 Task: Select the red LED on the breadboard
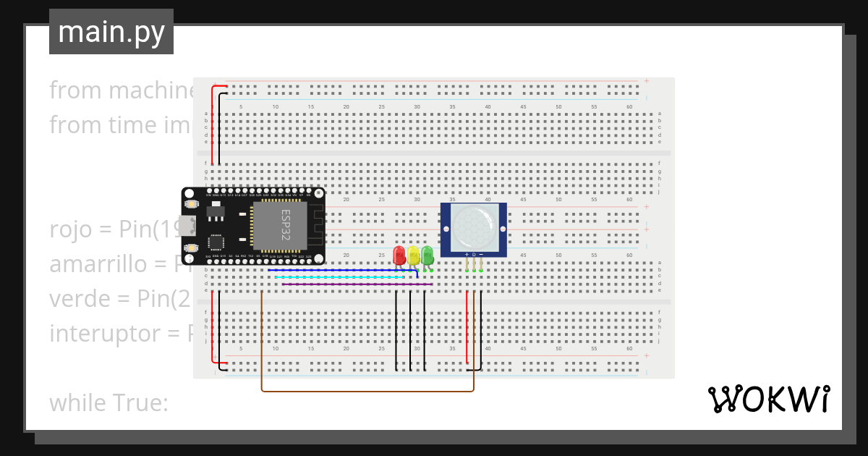(x=400, y=255)
